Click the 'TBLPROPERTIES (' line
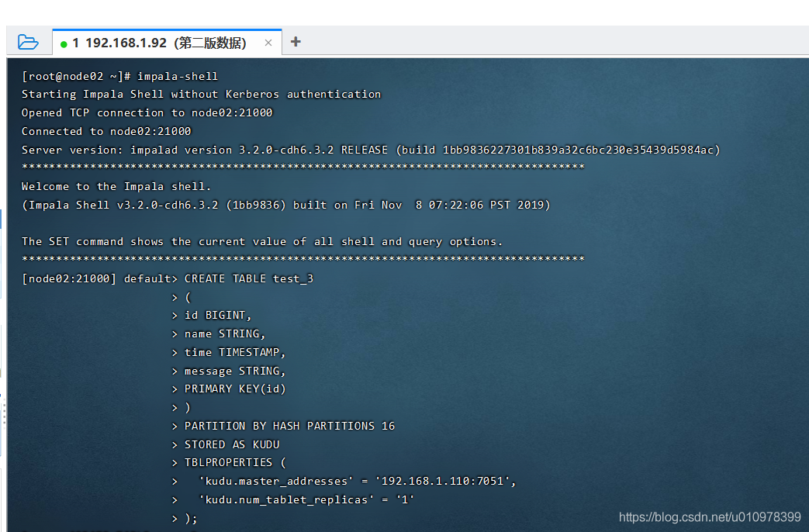The image size is (809, 532). click(x=235, y=463)
